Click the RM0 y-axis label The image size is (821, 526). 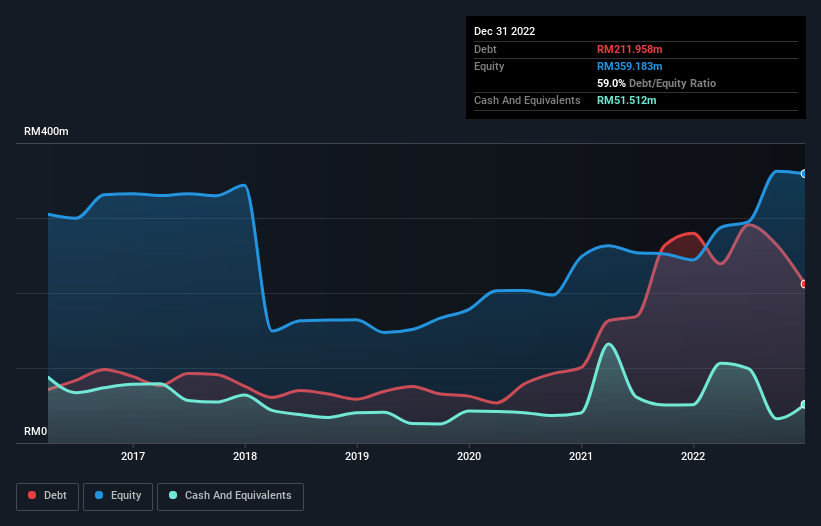click(x=36, y=431)
